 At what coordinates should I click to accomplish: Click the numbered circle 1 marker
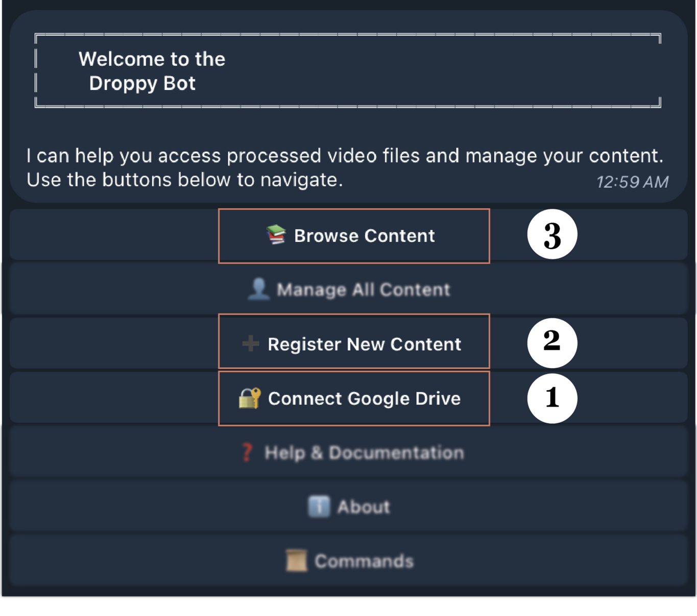[x=552, y=398]
